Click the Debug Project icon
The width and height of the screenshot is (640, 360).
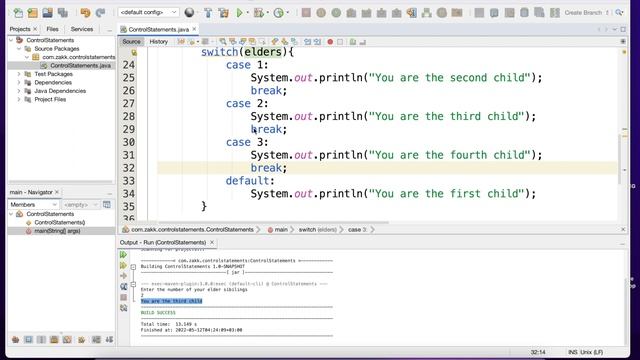[258, 13]
